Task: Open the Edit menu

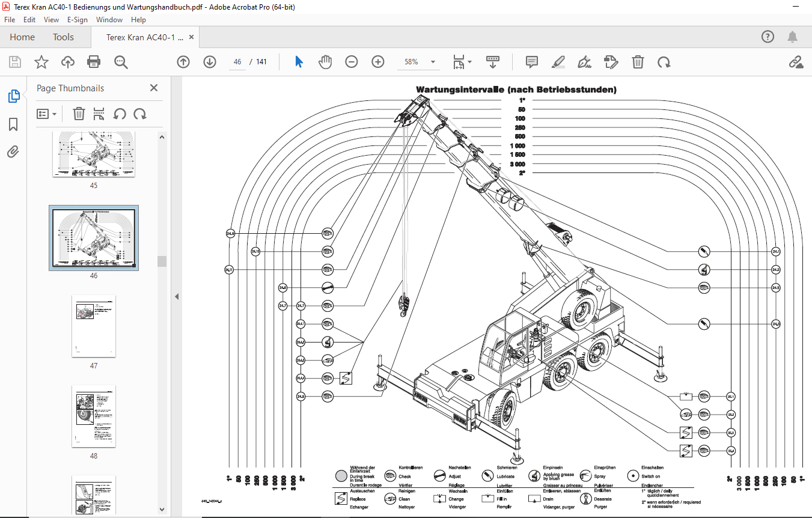Action: click(29, 19)
